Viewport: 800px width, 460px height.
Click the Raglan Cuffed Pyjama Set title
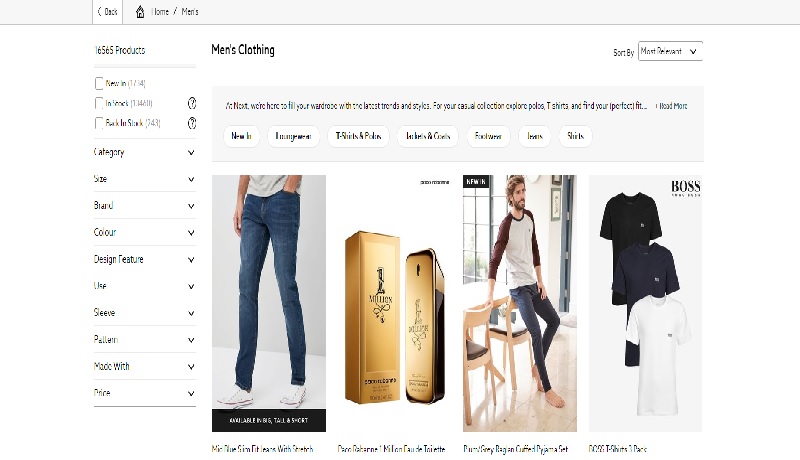516,449
